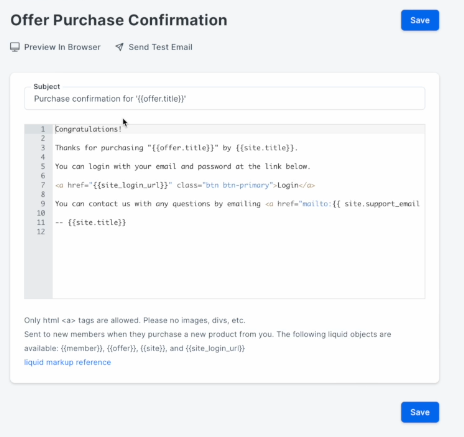Place cursor on line 3 Thanks for purchasing
The width and height of the screenshot is (464, 437).
[x=176, y=148]
